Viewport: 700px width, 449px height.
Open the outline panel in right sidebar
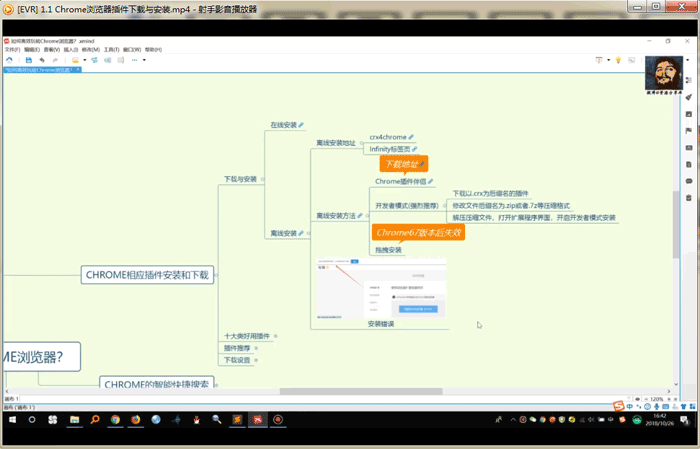[x=689, y=80]
